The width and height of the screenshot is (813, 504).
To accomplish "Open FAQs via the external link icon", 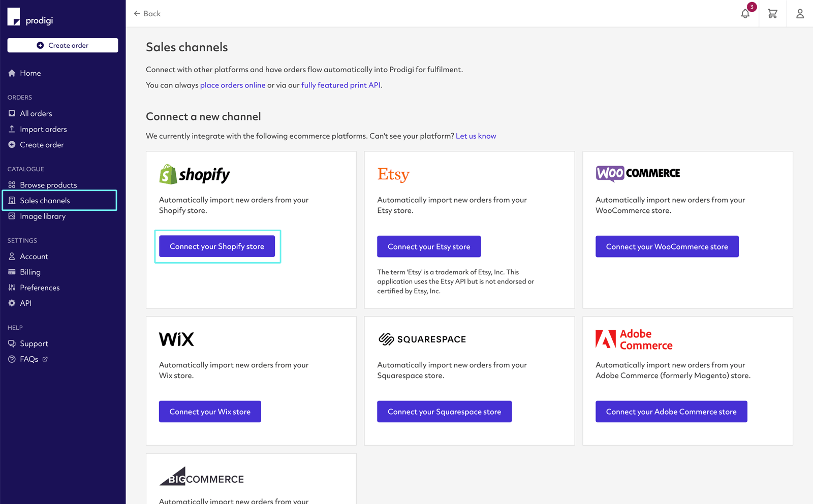I will pos(45,359).
